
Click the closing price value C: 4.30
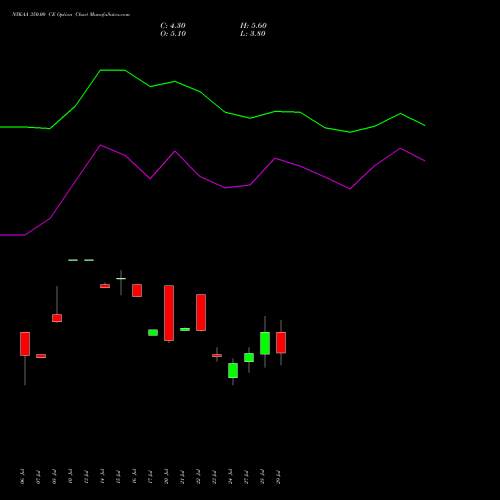click(x=173, y=26)
